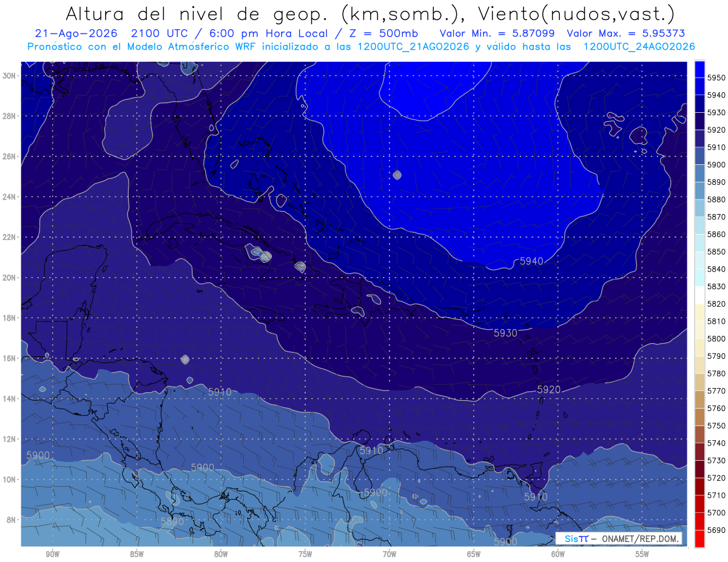Viewport: 728px width, 562px height.
Task: Click the map title "Altura del nivel de geop."
Action: [197, 13]
